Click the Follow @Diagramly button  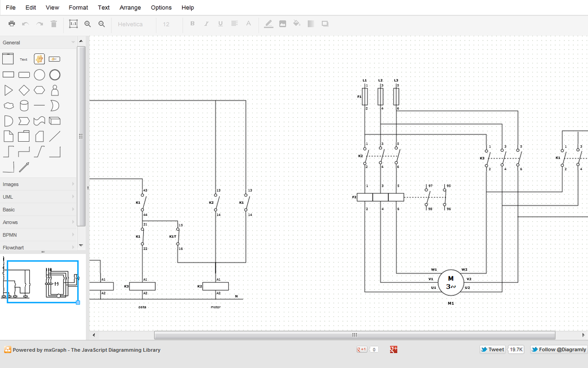(x=559, y=350)
